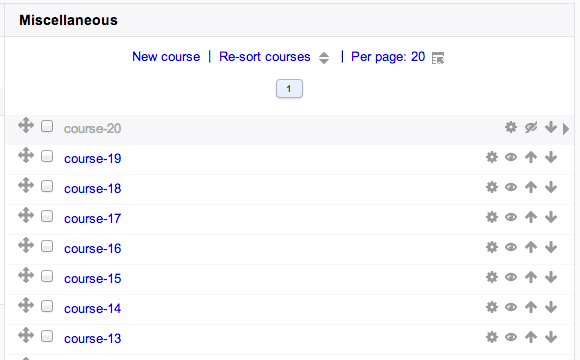Move course-20 down with arrow

(x=551, y=127)
